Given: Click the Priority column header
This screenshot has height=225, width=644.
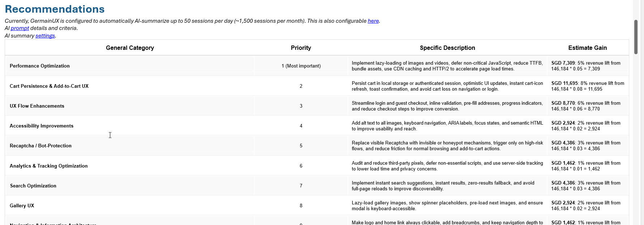Looking at the screenshot, I should tap(301, 48).
